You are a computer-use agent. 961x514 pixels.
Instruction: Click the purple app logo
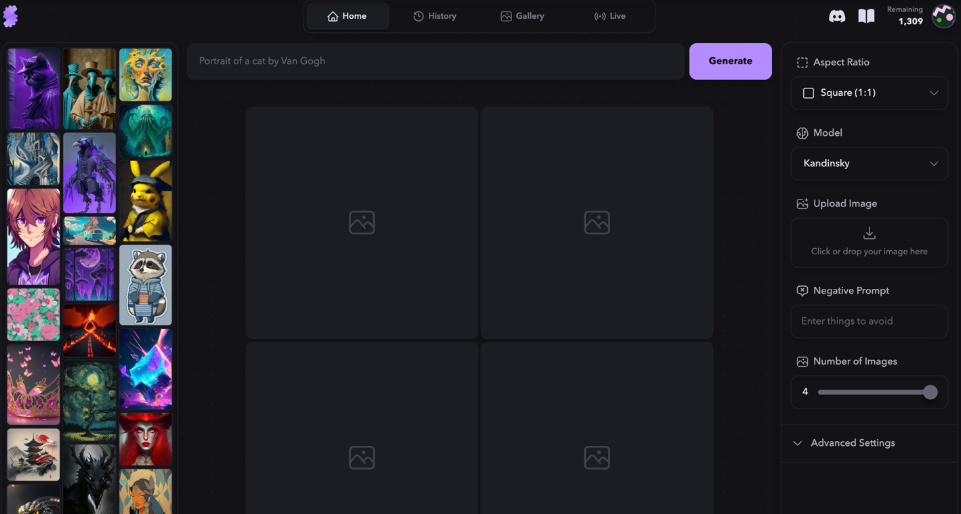(x=10, y=16)
